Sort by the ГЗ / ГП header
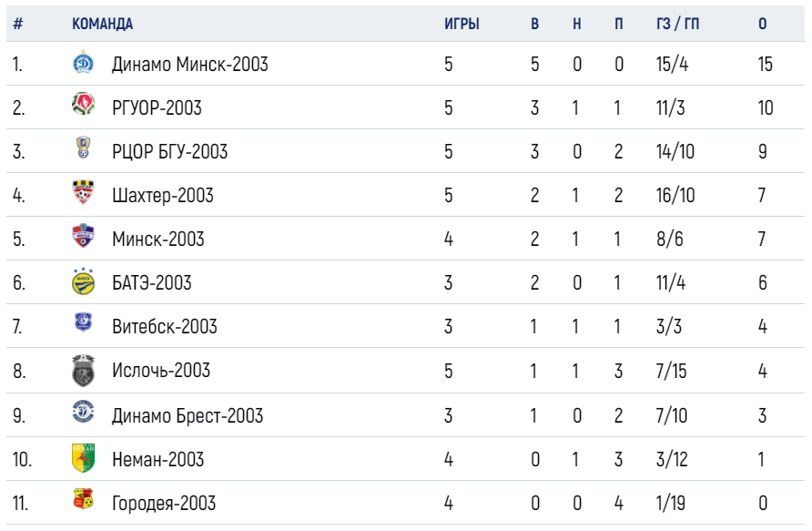 (678, 24)
